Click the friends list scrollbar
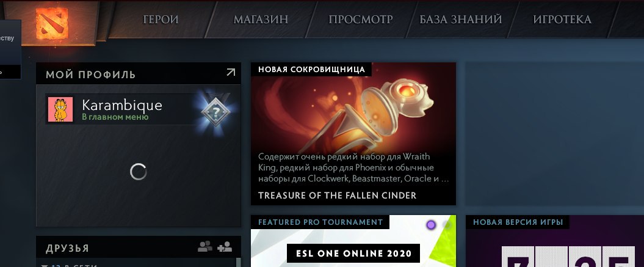This screenshot has width=644, height=267. point(238,263)
